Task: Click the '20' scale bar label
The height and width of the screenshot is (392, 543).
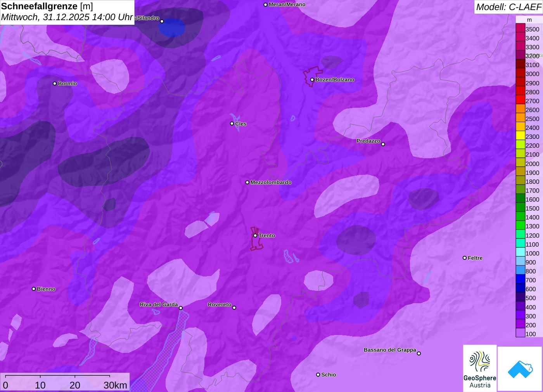Action: [75, 385]
